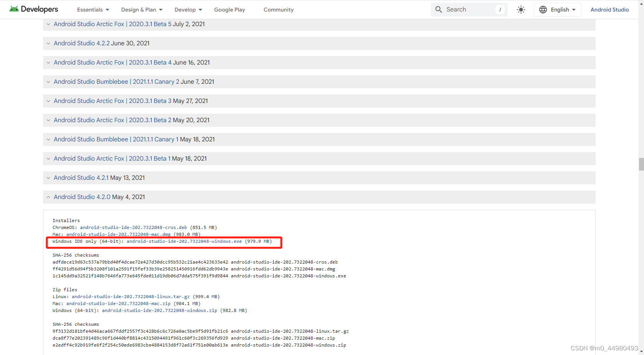Expand the Arctic Fox Beta 4 June 16 chevron
This screenshot has height=355, width=644.
point(48,63)
